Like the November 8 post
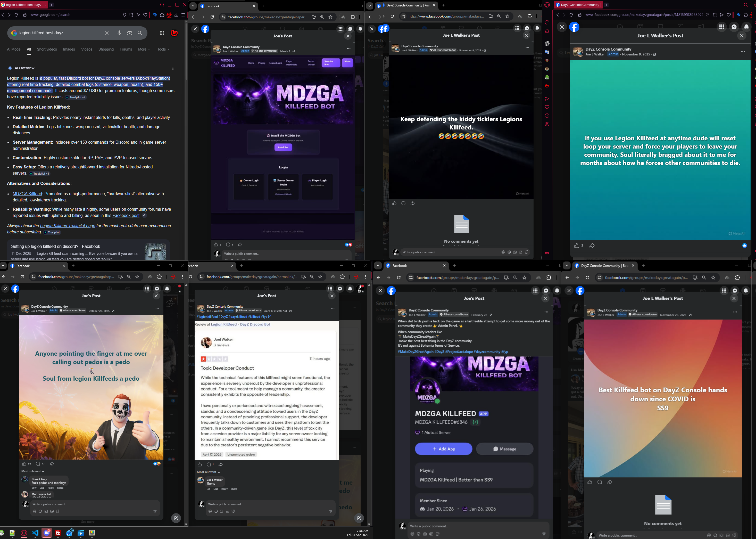 (x=394, y=203)
